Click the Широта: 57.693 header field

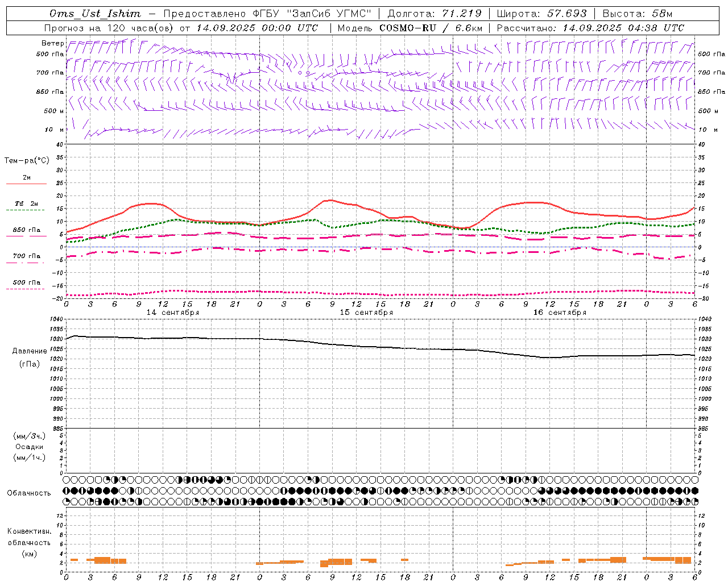pyautogui.click(x=541, y=14)
